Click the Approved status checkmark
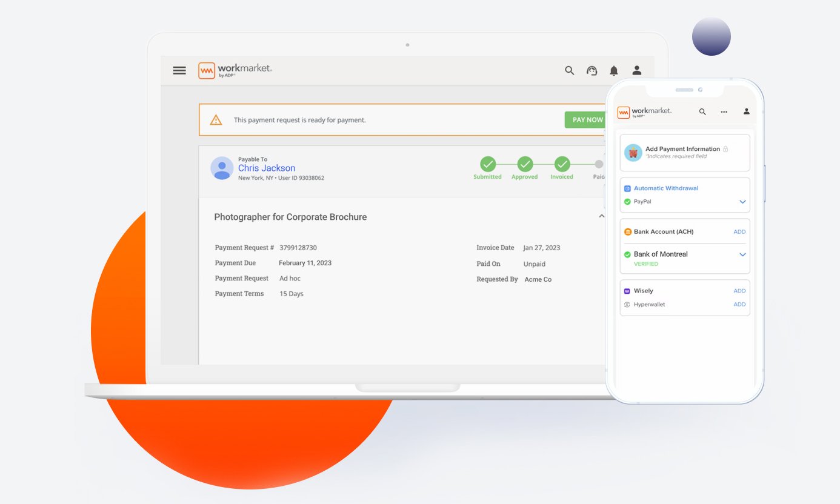The width and height of the screenshot is (840, 504). 525,164
